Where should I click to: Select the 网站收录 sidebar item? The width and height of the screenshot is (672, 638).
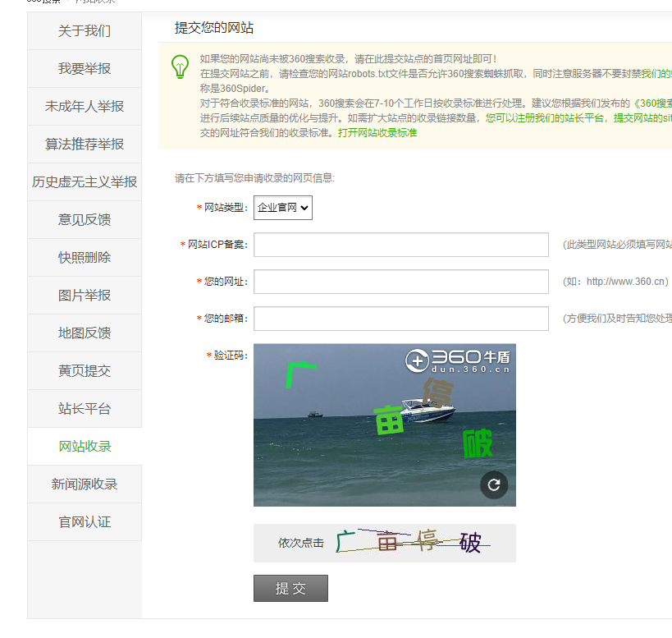coord(85,446)
